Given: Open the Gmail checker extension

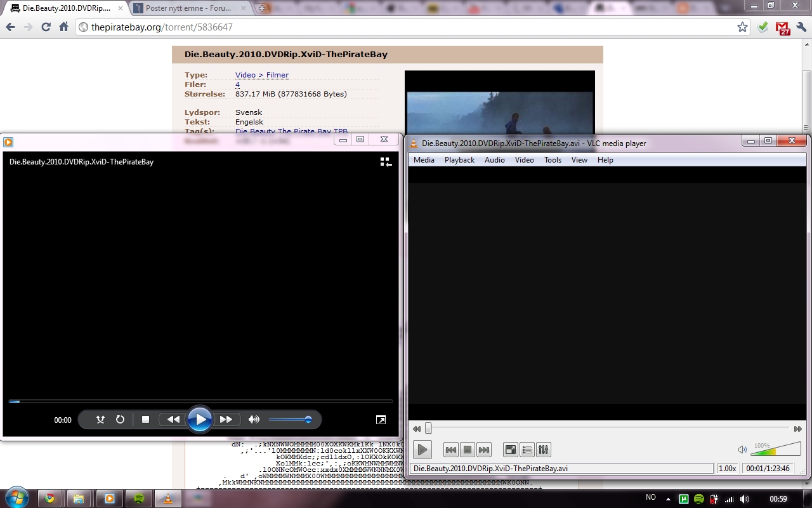Looking at the screenshot, I should [783, 28].
